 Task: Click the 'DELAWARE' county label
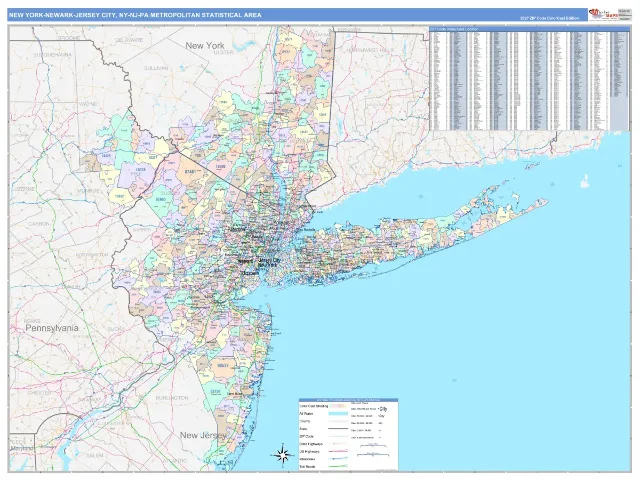129,40
